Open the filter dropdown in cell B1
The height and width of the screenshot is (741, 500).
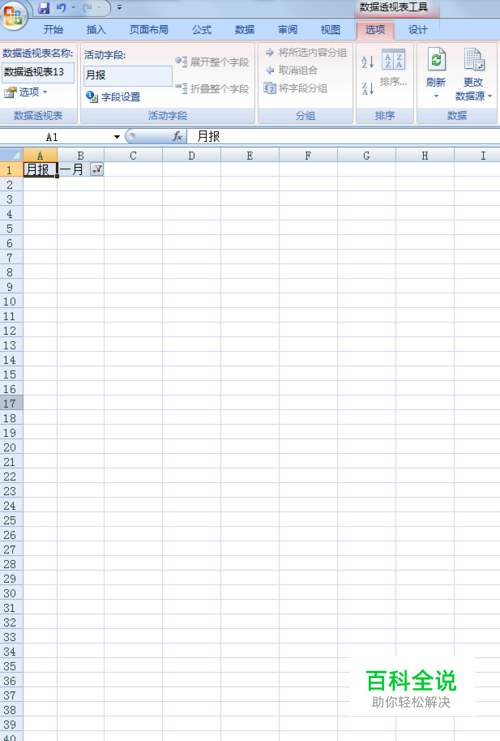[x=97, y=169]
